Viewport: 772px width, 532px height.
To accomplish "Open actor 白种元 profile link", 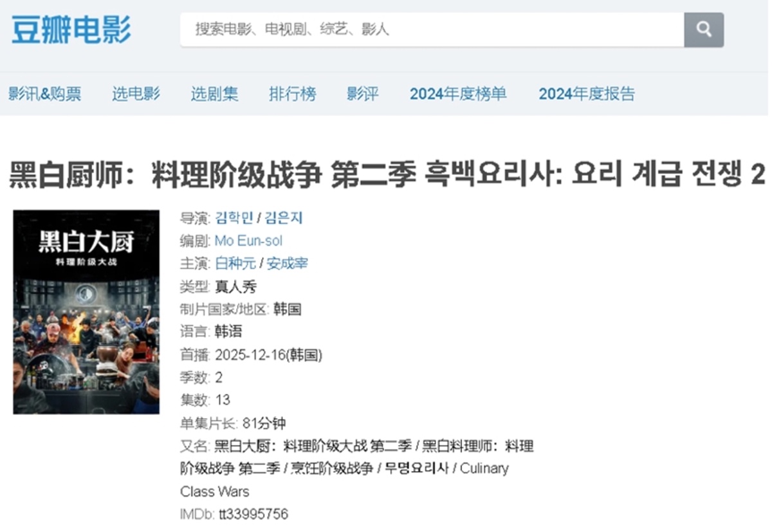I will 235,264.
